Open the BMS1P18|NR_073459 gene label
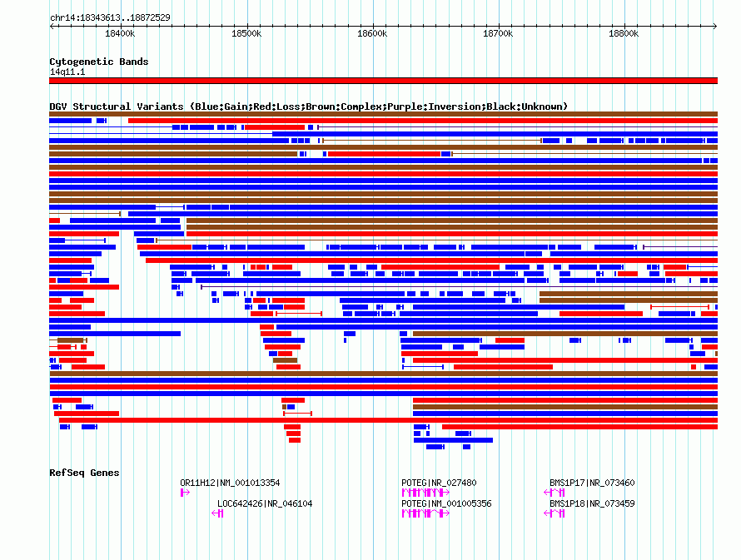Viewport: 741px width, 560px height. (x=592, y=503)
